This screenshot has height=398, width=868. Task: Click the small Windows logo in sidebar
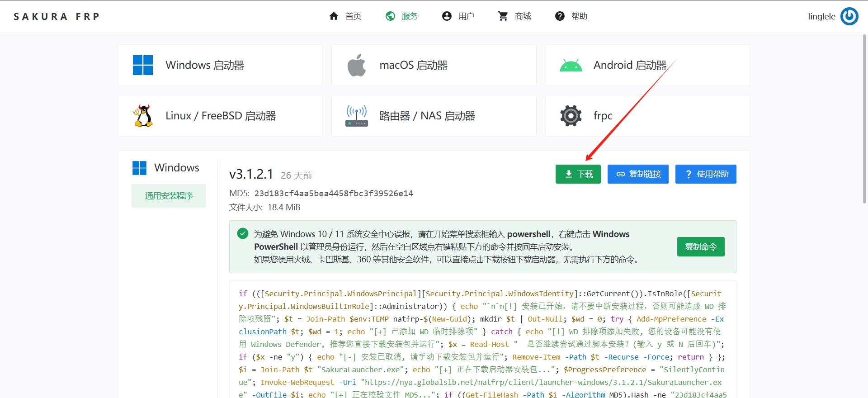pos(139,168)
